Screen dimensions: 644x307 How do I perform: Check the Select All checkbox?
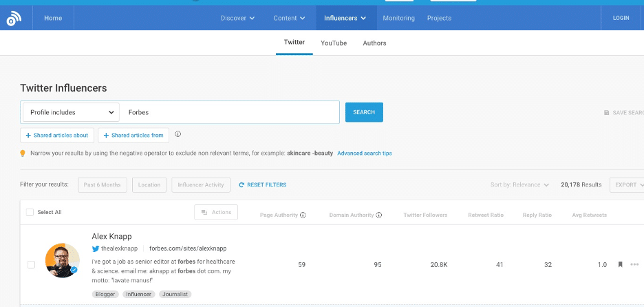30,212
